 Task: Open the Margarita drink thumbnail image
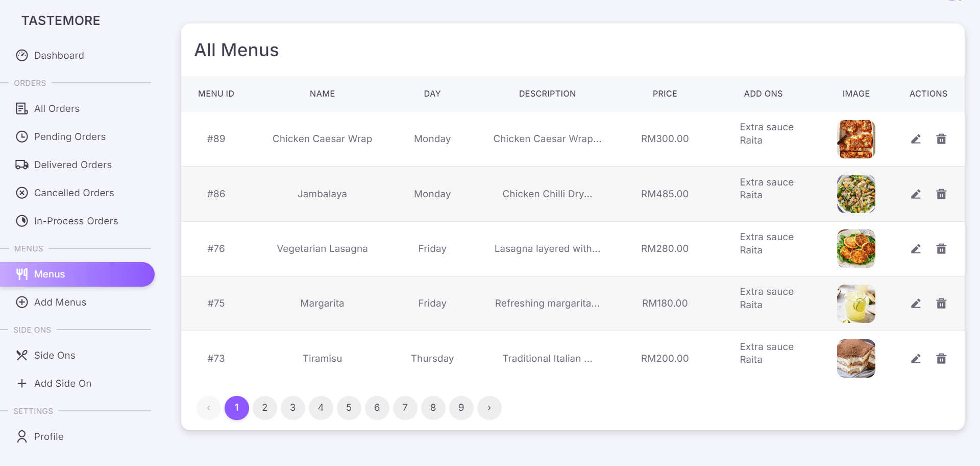coord(856,304)
